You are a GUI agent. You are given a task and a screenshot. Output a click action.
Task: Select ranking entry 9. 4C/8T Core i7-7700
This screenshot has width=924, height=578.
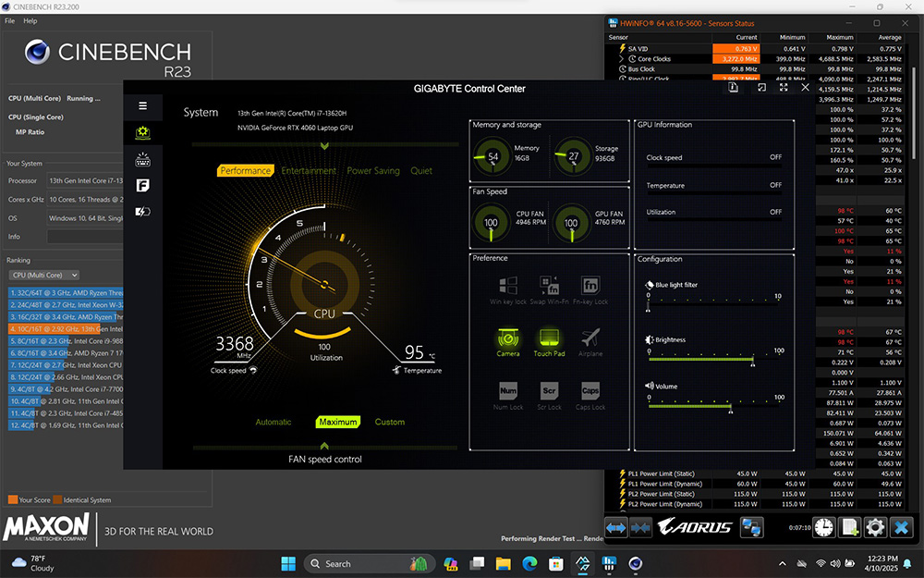coord(66,389)
